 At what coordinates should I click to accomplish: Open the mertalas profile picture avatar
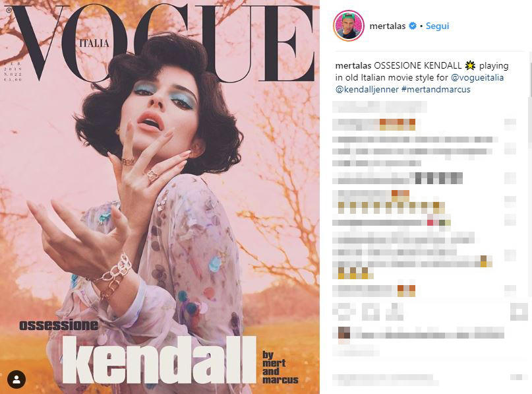click(x=349, y=26)
